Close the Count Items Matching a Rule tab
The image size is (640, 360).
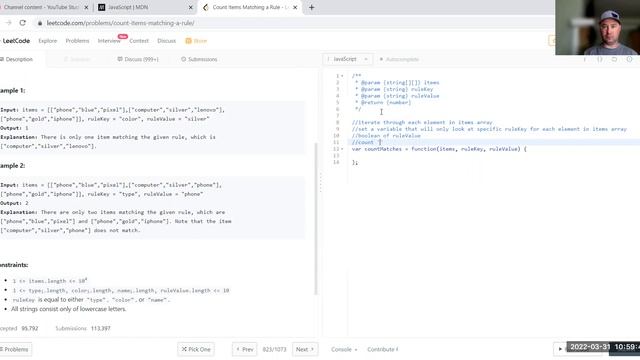coord(295,7)
